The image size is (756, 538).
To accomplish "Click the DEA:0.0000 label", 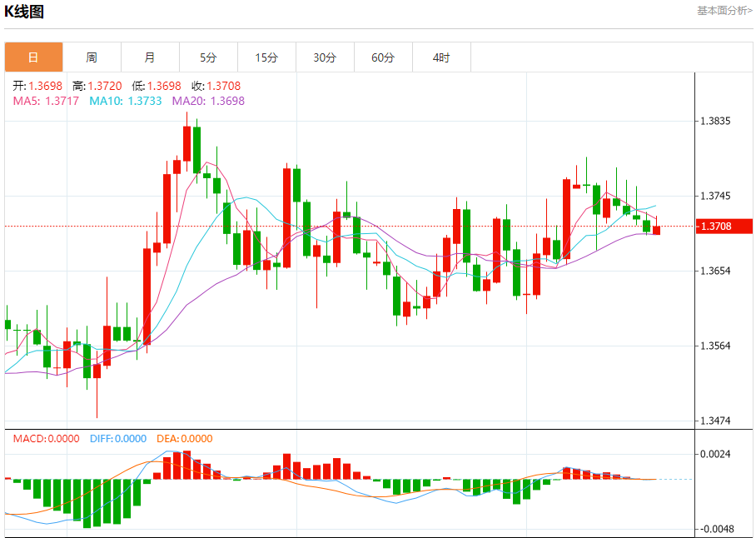I will pos(185,439).
